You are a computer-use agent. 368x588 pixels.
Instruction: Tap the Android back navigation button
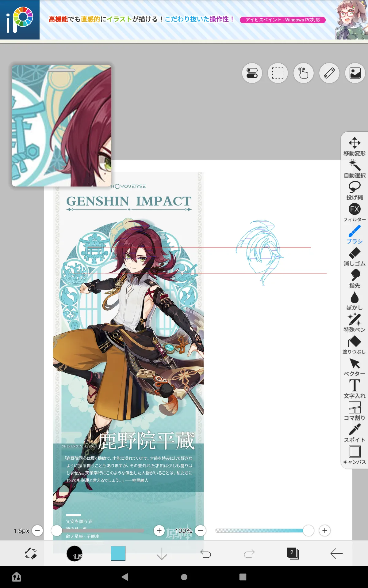tap(125, 577)
